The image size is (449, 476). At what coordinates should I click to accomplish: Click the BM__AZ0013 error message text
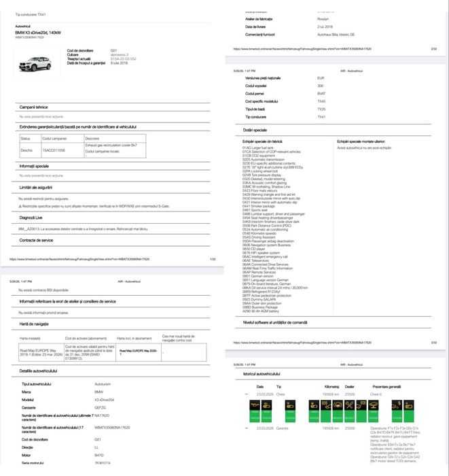point(83,229)
